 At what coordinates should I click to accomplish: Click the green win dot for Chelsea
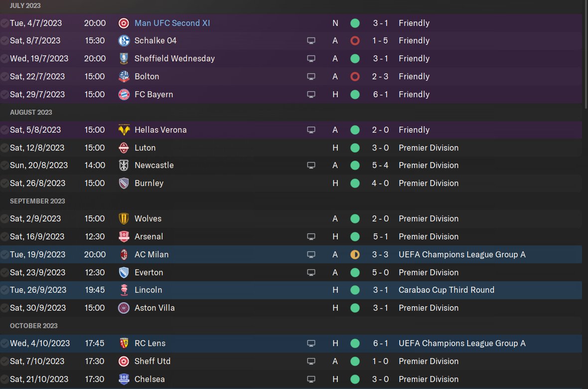(355, 379)
